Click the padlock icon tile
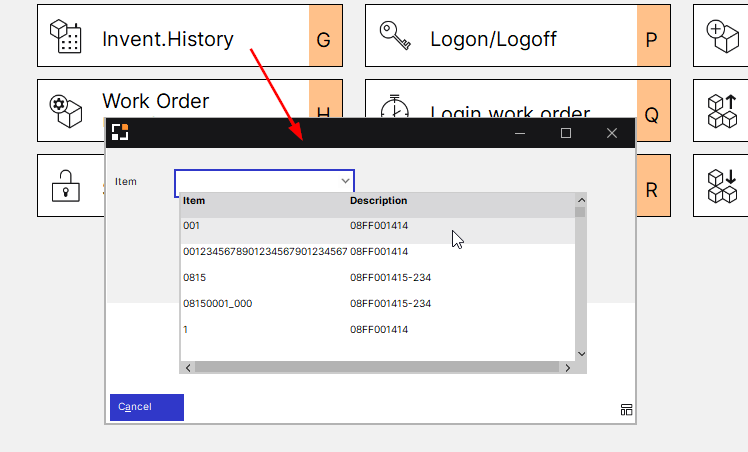 coord(65,186)
